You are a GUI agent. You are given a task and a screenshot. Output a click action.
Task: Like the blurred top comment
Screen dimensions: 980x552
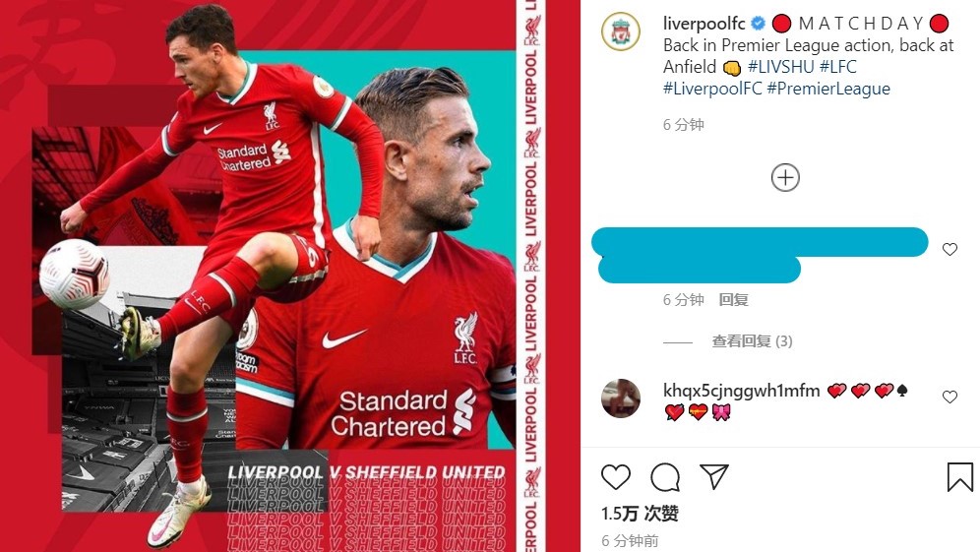[x=950, y=249]
